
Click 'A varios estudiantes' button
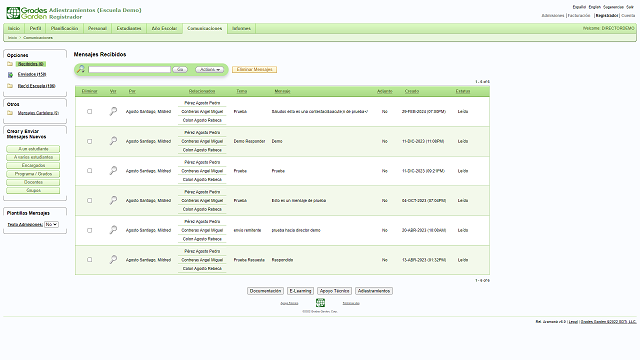click(x=33, y=157)
